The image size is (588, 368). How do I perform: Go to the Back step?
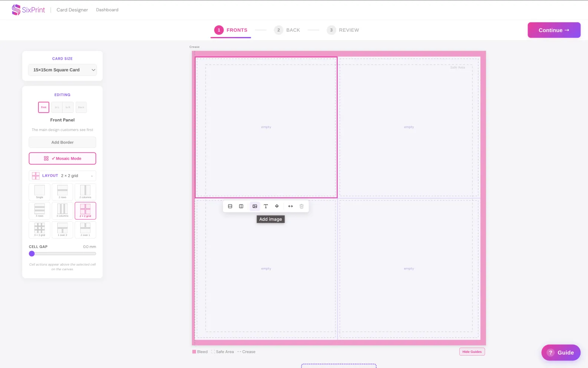(287, 30)
